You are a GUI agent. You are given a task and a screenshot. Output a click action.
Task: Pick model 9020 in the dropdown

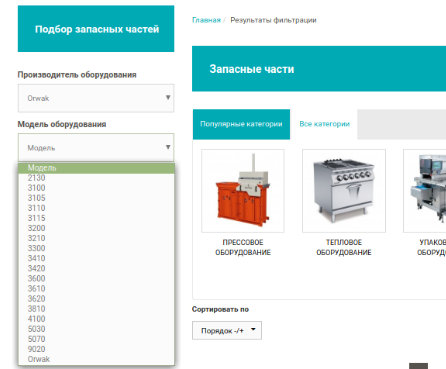[x=96, y=349]
